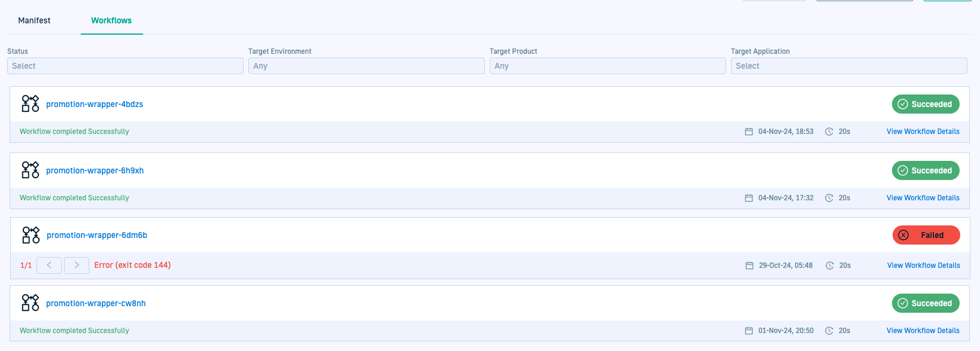Image resolution: width=980 pixels, height=351 pixels.
Task: Open the Target Environment dropdown
Action: (366, 66)
